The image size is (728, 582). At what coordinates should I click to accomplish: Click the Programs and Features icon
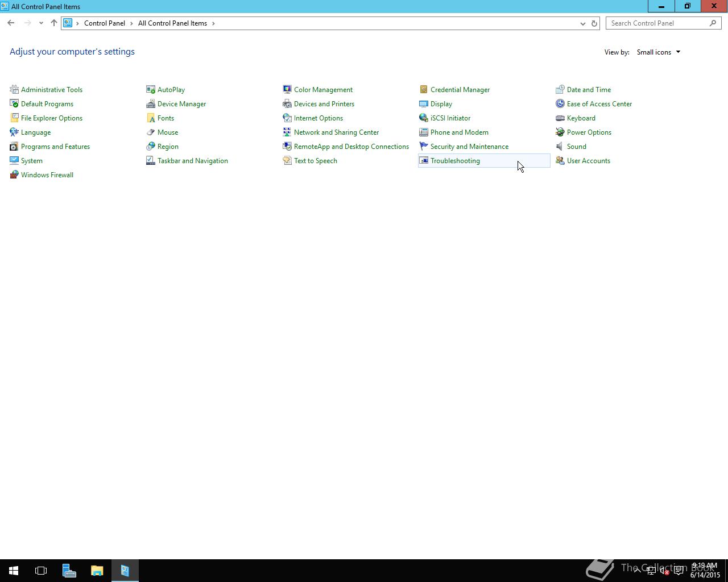14,146
